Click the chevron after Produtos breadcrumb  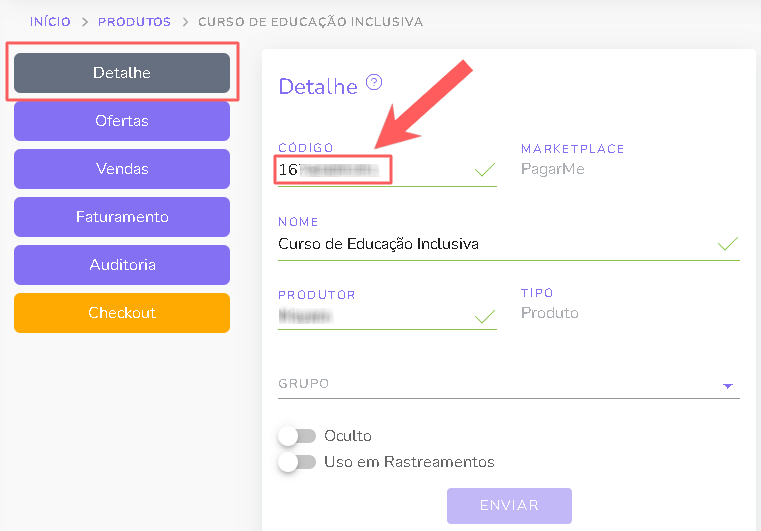(185, 22)
